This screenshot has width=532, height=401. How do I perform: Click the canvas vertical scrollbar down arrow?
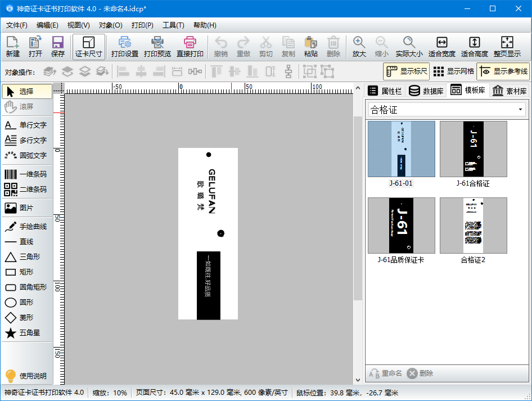point(358,380)
